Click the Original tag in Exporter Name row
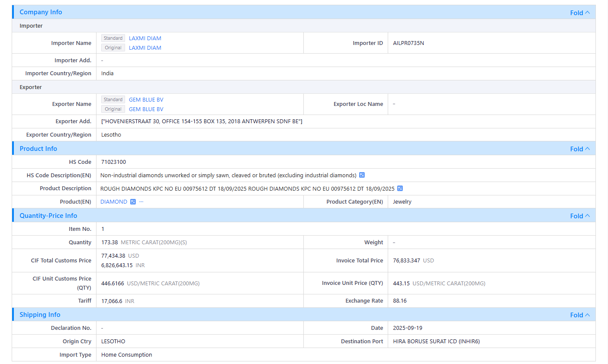The image size is (608, 364). click(113, 109)
